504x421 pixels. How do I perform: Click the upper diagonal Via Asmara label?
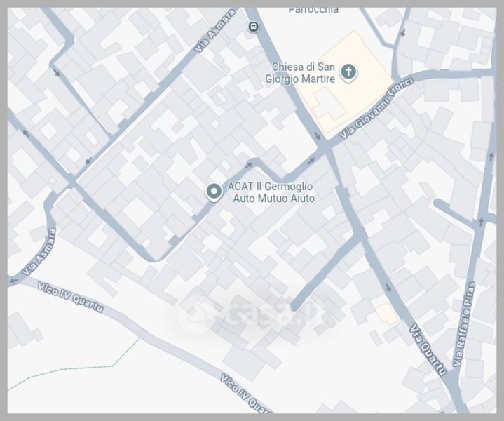click(215, 31)
